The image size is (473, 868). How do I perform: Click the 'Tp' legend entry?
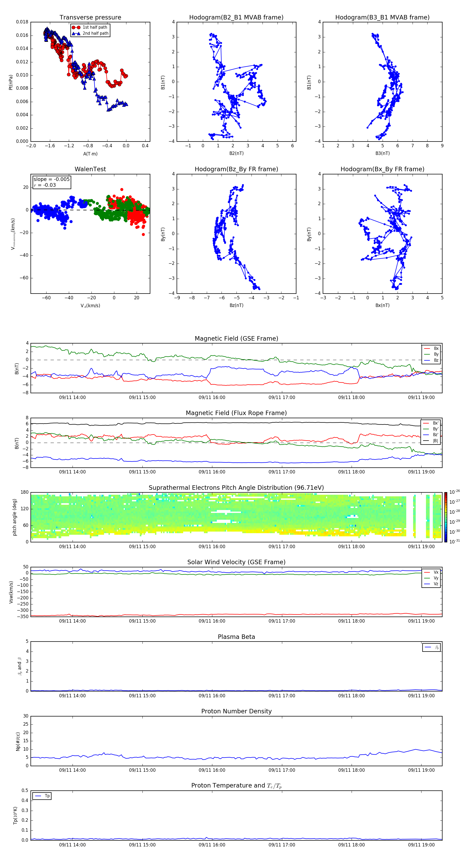[x=42, y=796]
